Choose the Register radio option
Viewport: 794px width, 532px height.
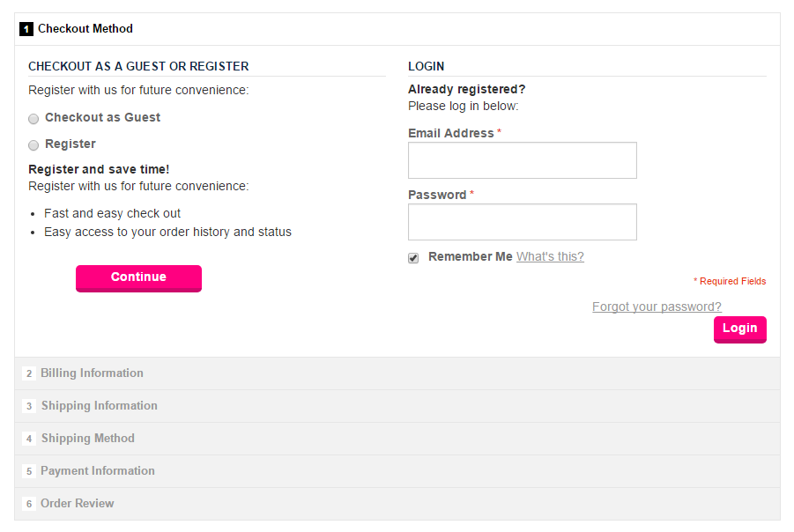click(33, 145)
